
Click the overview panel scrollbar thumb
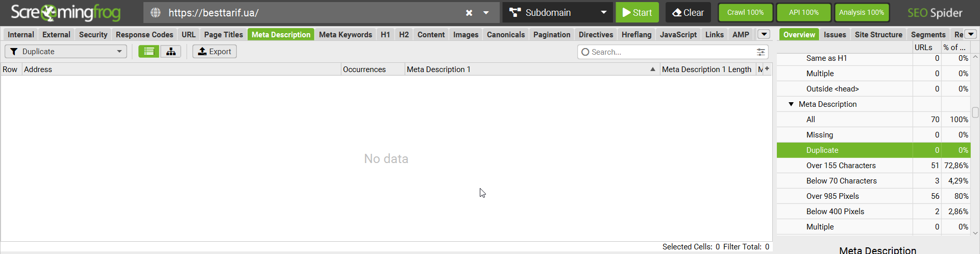975,112
